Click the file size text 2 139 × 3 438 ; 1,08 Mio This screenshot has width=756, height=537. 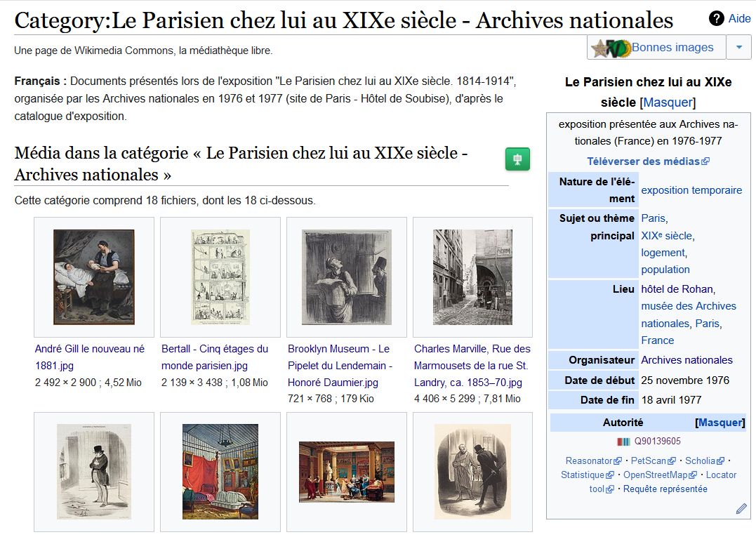215,383
